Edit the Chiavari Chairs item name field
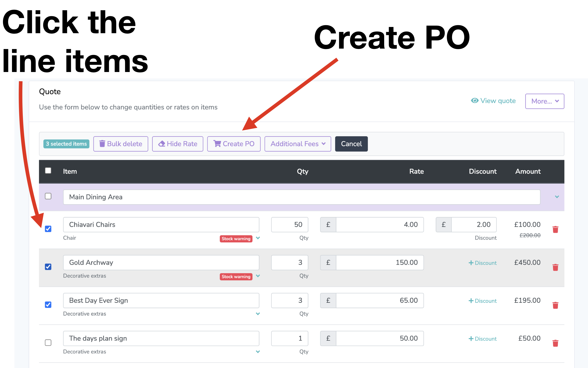588x368 pixels. pos(161,225)
